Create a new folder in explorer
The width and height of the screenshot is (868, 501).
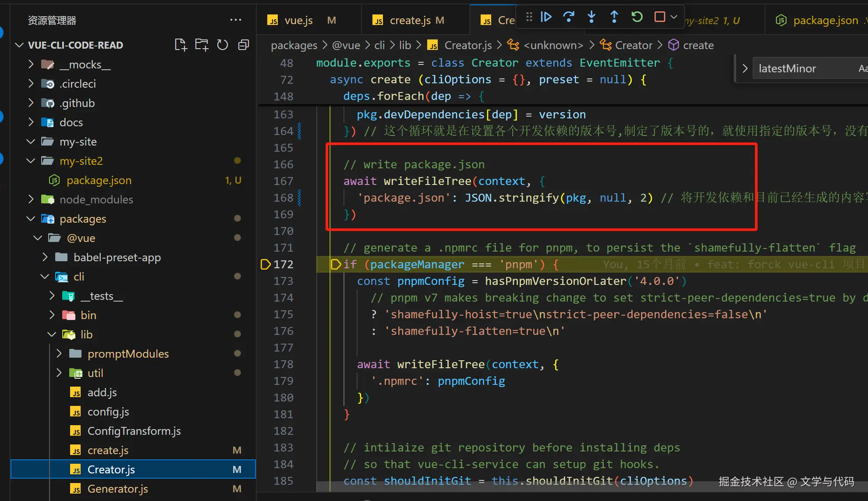202,45
